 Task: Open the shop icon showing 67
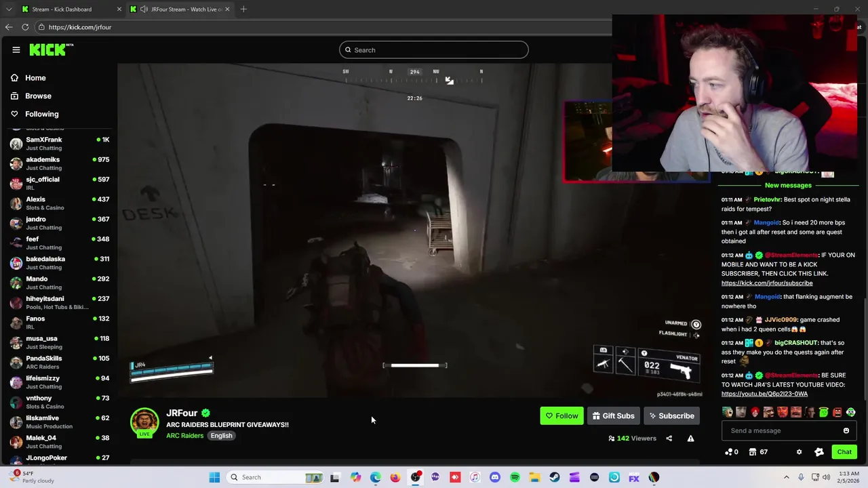click(x=758, y=452)
